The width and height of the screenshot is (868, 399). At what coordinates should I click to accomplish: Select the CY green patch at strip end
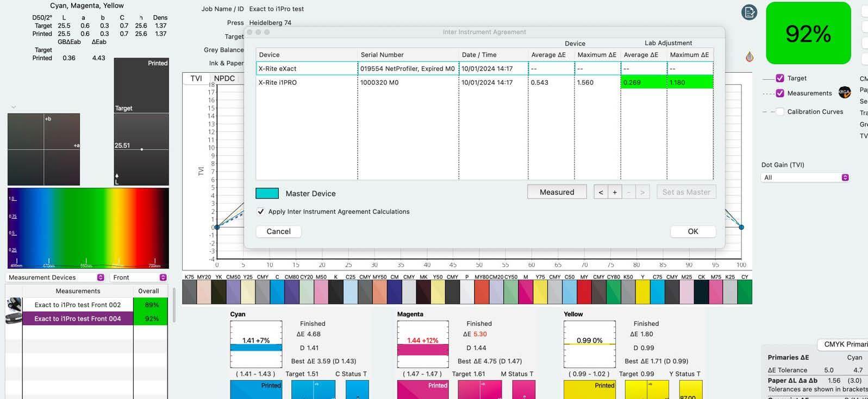pos(745,292)
